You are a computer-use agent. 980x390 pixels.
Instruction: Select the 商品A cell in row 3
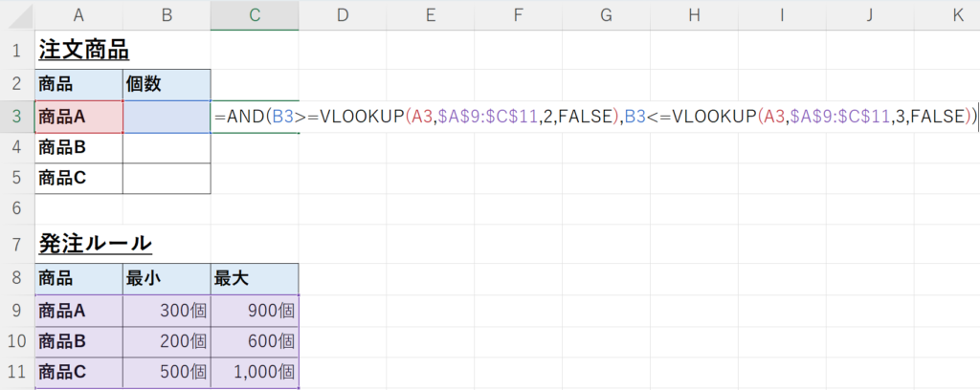pos(78,116)
